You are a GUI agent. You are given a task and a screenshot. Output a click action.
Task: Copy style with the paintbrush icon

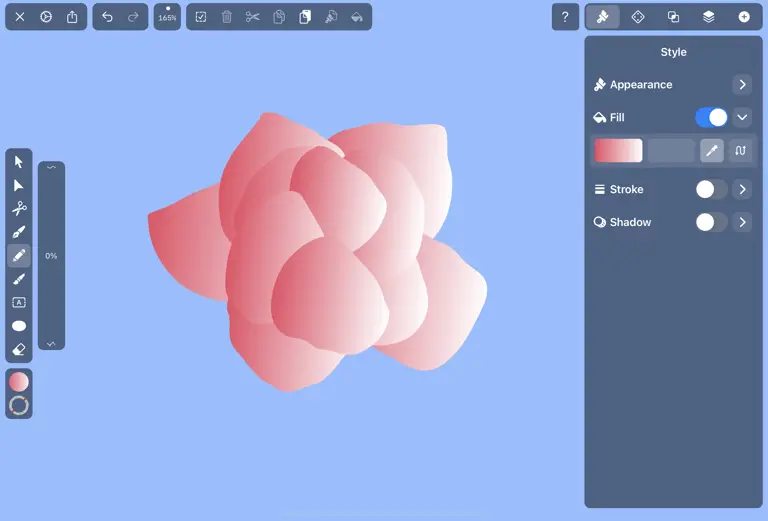point(331,17)
